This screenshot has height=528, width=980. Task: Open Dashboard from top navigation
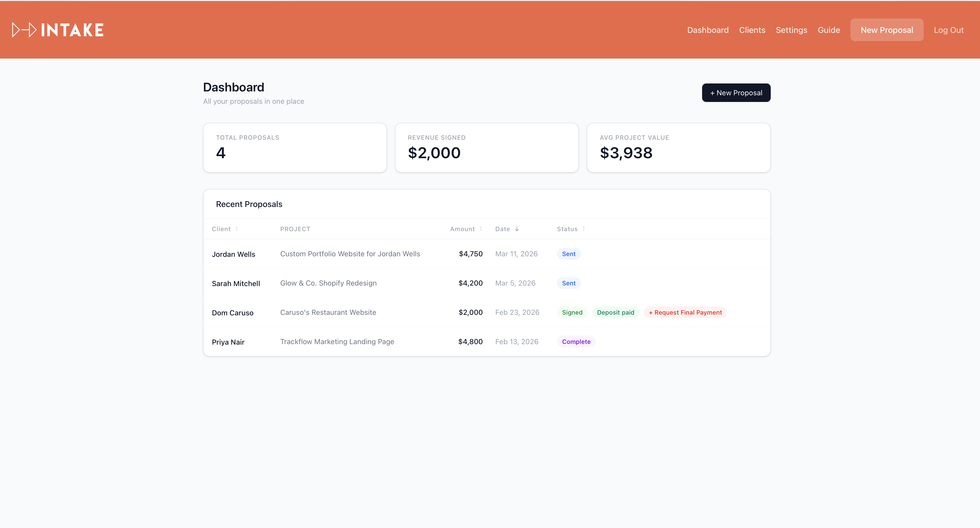[707, 30]
